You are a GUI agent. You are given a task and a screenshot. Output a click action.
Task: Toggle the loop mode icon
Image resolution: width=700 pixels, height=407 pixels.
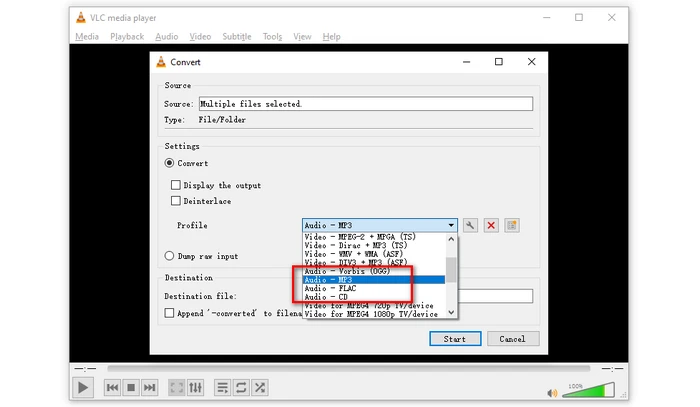click(241, 387)
